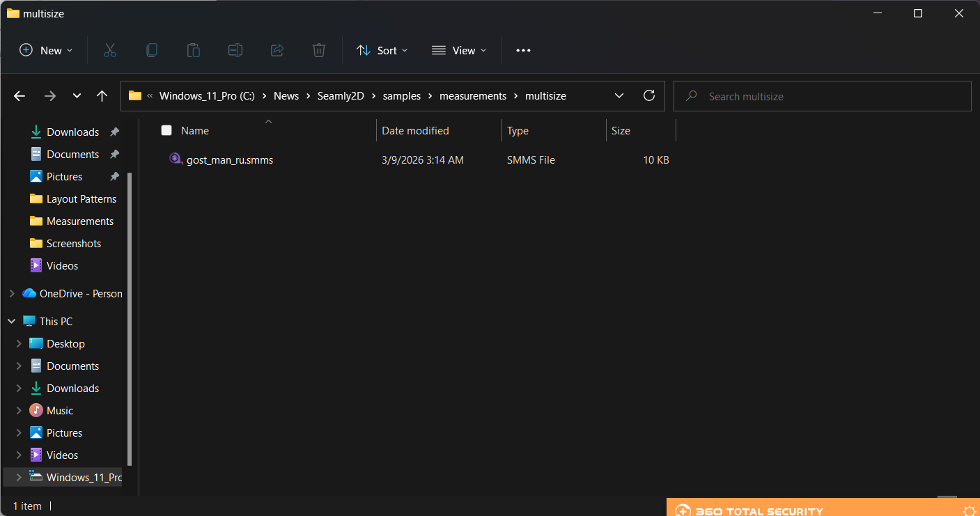
Task: Open the Sort options dropdown
Action: pos(382,50)
